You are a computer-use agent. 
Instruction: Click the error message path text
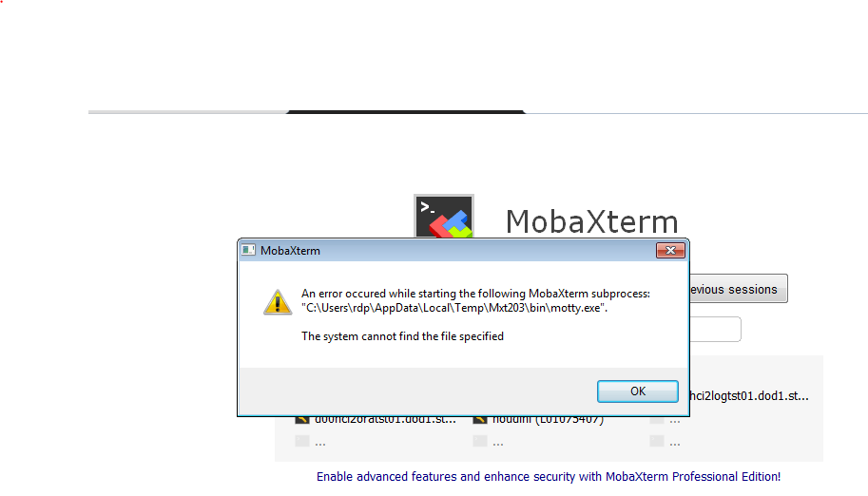click(x=453, y=308)
